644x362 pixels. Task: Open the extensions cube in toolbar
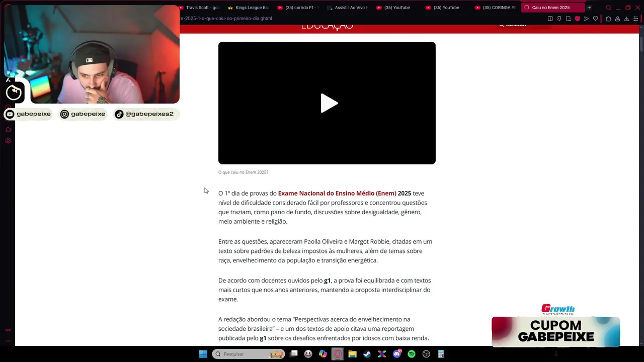pos(608,19)
